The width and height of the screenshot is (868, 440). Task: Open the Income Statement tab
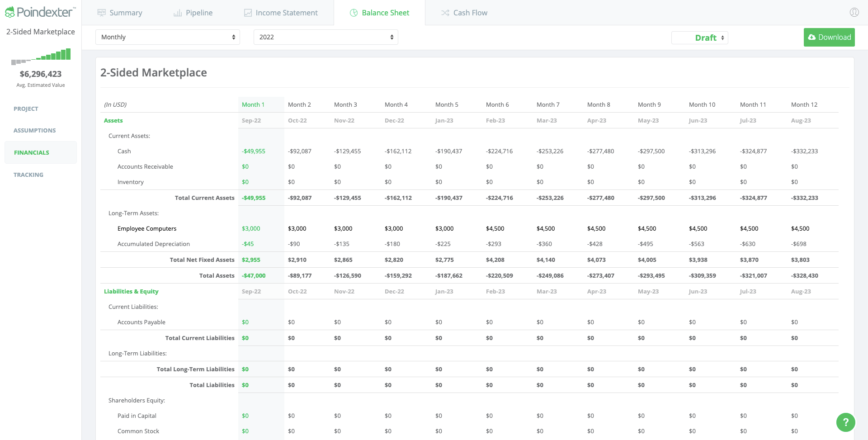(x=281, y=13)
